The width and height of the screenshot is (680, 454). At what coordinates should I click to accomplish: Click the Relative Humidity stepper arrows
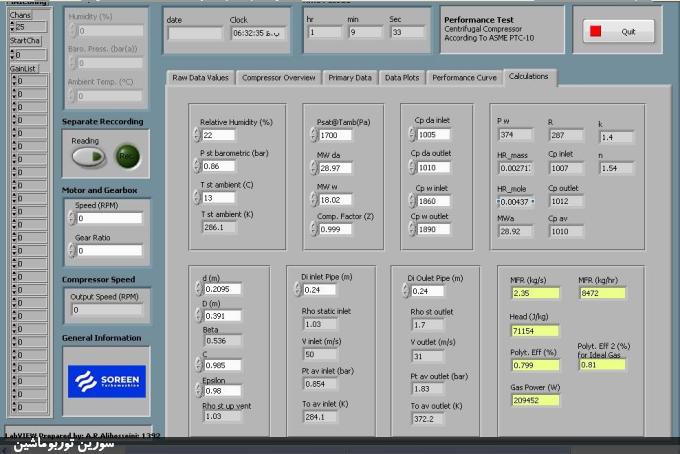(x=196, y=135)
